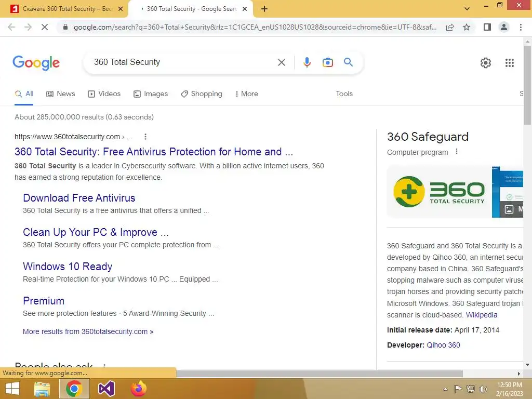532x399 pixels.
Task: Switch to Videos results
Action: pos(104,94)
